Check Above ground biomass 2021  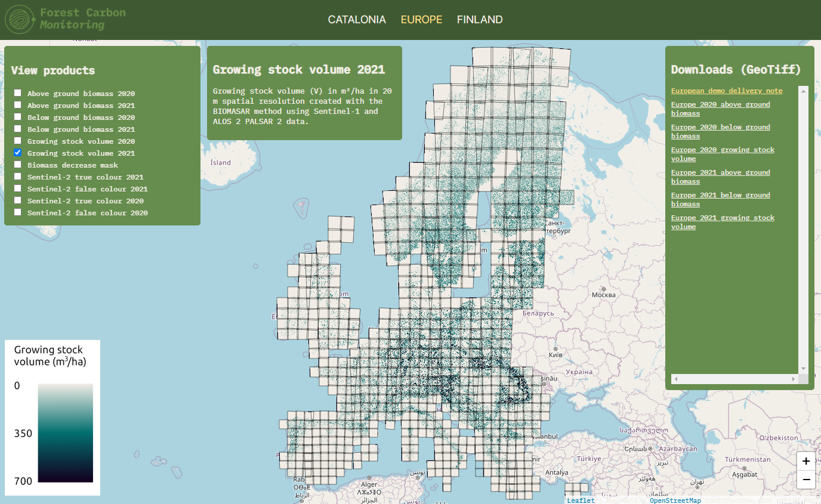pyautogui.click(x=17, y=104)
